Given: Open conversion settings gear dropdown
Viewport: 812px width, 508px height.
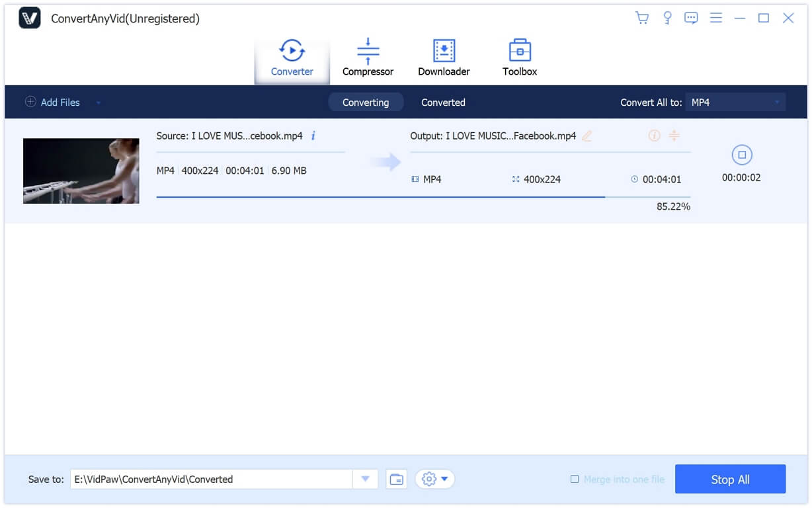Looking at the screenshot, I should pyautogui.click(x=434, y=479).
